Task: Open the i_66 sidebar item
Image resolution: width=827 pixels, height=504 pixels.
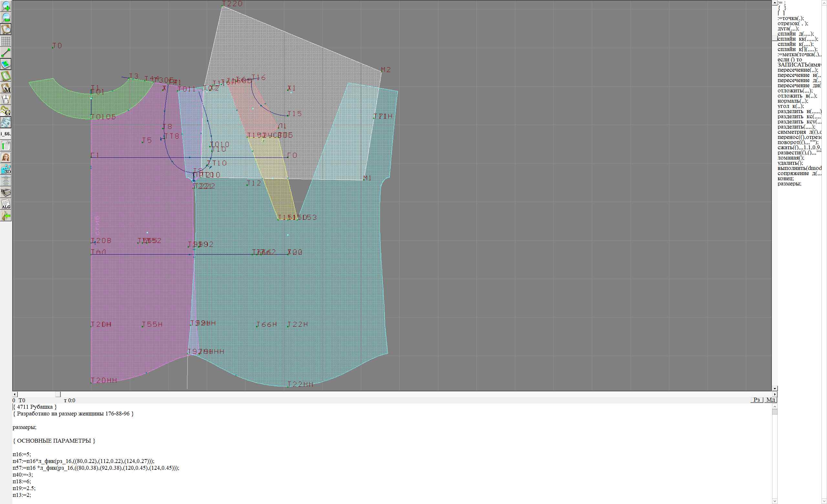Action: click(6, 133)
